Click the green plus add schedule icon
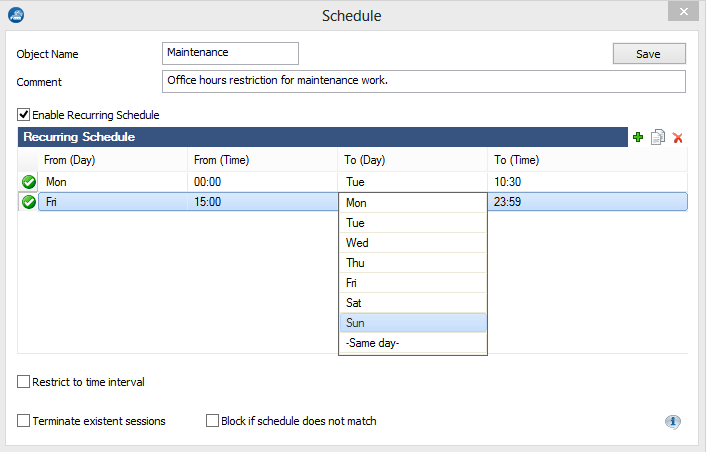 [x=638, y=137]
